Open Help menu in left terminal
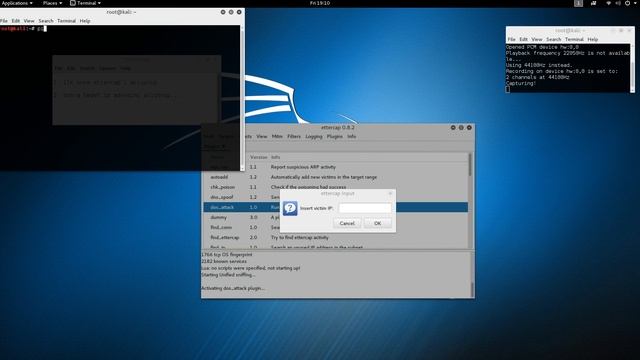The height and width of the screenshot is (360, 640). pyautogui.click(x=85, y=21)
